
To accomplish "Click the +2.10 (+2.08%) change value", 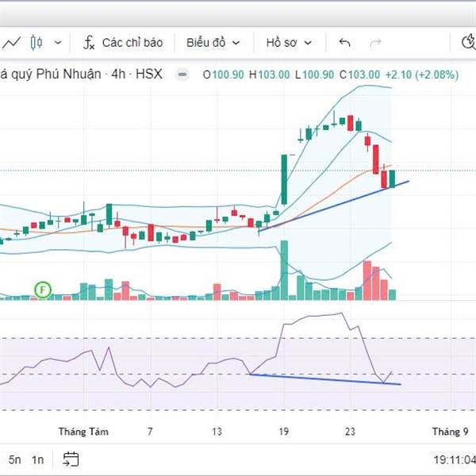I will pos(422,75).
